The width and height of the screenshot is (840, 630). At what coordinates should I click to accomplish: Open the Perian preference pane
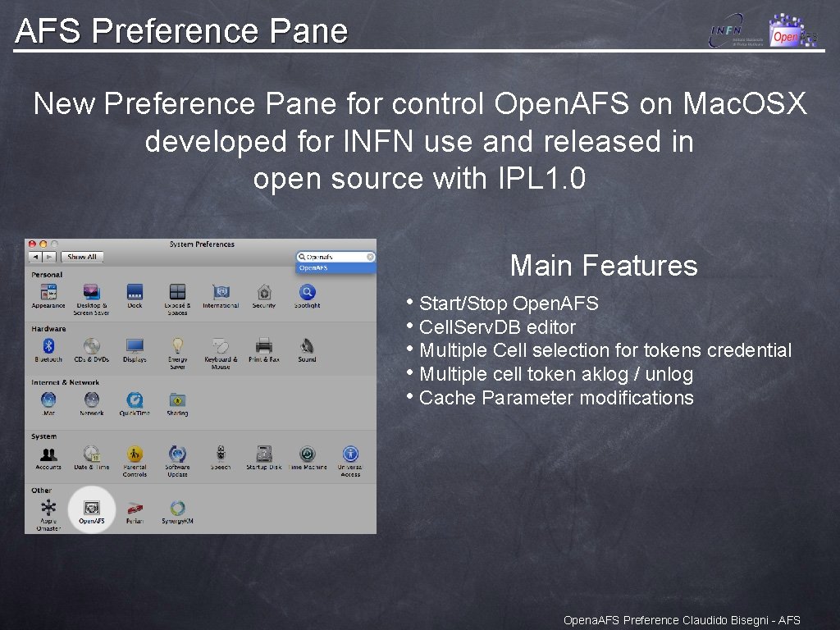135,512
